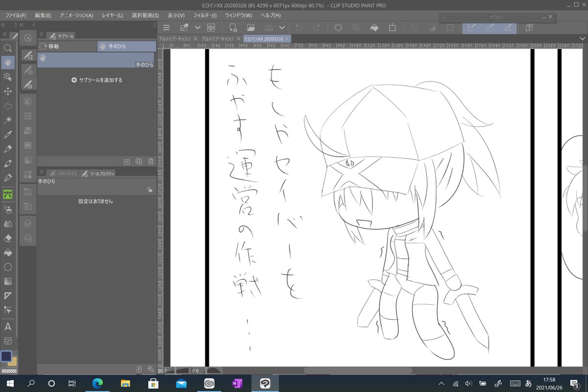588x392 pixels.
Task: Open the help question mark icon
Action: [529, 27]
